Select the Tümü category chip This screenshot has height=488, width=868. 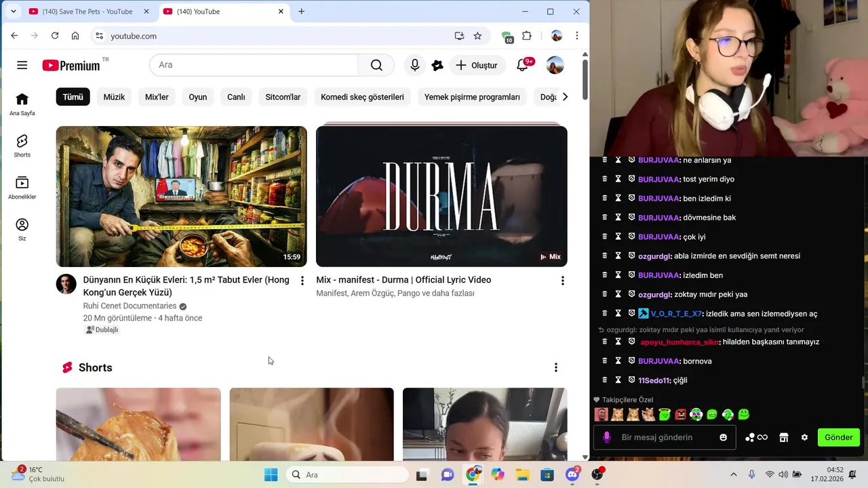click(73, 97)
